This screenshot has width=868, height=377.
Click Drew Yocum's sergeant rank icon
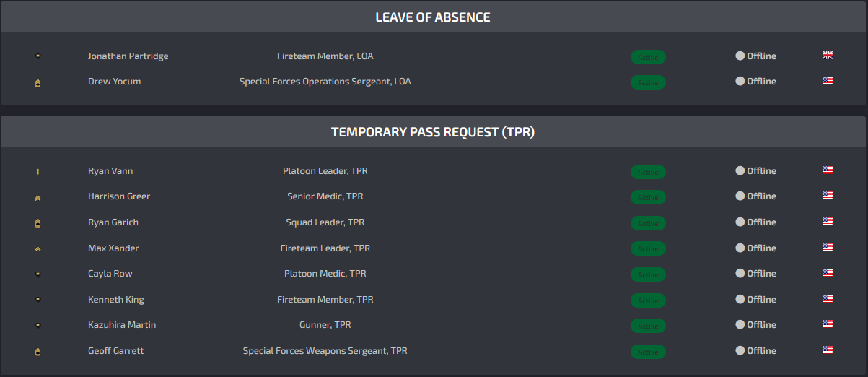pos(38,82)
